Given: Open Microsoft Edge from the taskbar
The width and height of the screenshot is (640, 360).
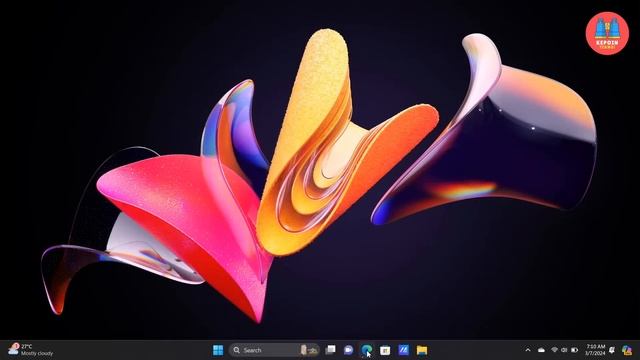Looking at the screenshot, I should tap(367, 350).
